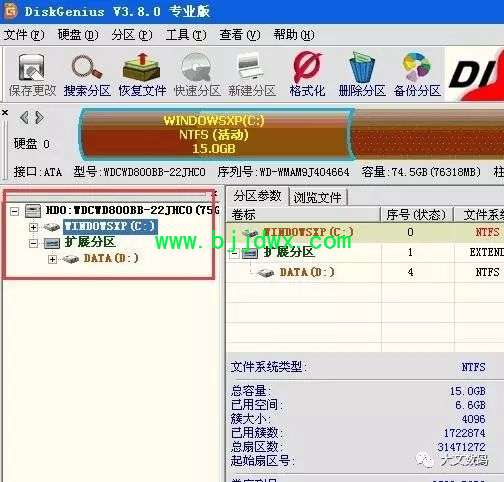The height and width of the screenshot is (482, 504).
Task: Click the Delete Partition (删除分区) trash icon
Action: [x=362, y=75]
